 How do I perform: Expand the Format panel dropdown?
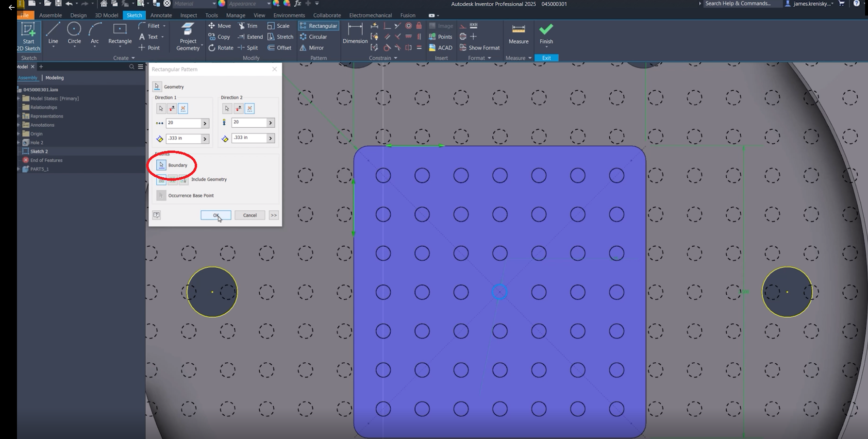489,58
